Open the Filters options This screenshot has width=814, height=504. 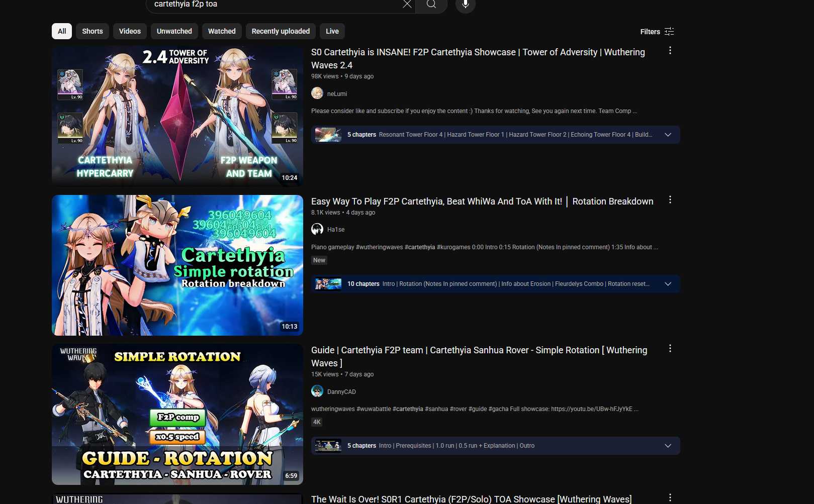pyautogui.click(x=657, y=32)
